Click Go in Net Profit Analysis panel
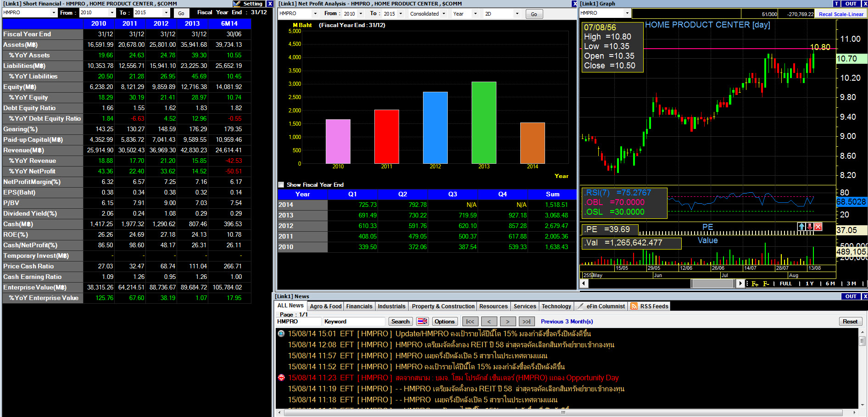This screenshot has width=868, height=417. tap(534, 14)
